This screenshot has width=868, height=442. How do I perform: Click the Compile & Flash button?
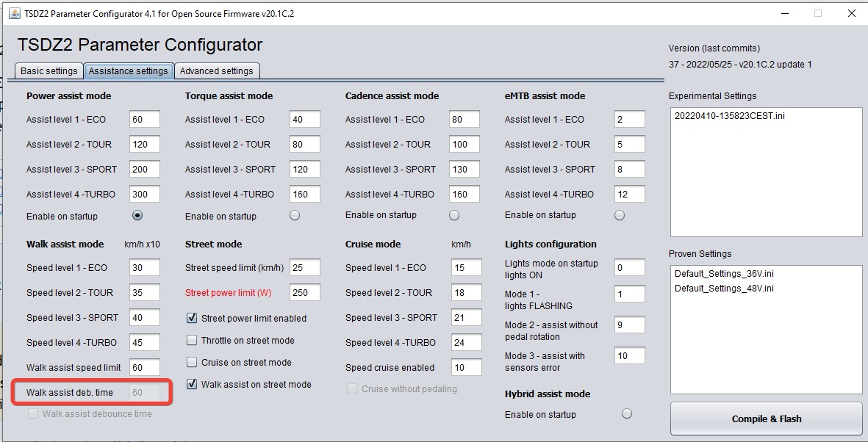click(x=766, y=419)
